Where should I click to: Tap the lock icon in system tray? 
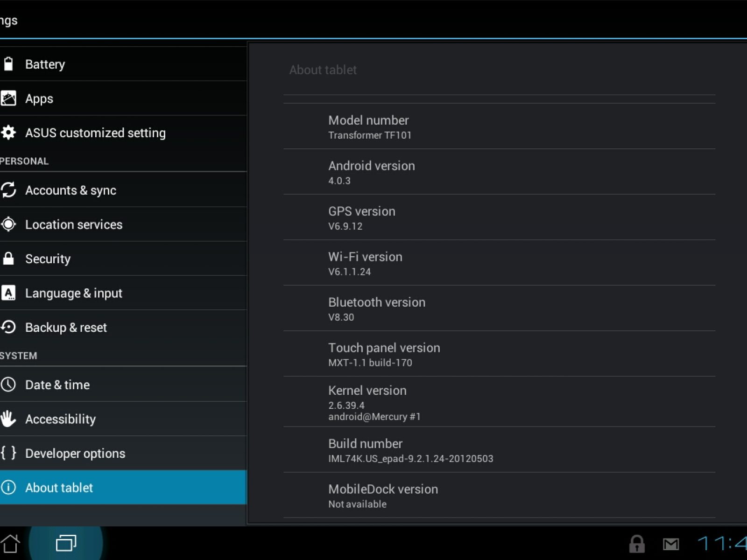click(637, 544)
